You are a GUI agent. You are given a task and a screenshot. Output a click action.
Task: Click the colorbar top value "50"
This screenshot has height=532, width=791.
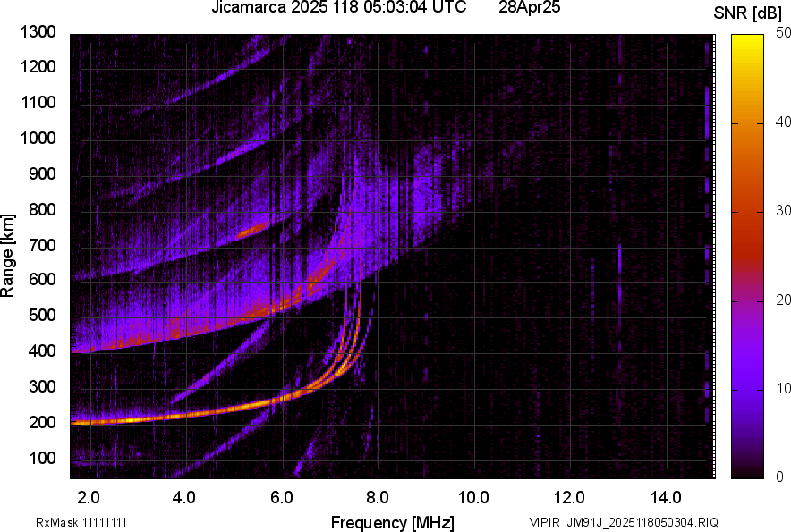pyautogui.click(x=784, y=33)
